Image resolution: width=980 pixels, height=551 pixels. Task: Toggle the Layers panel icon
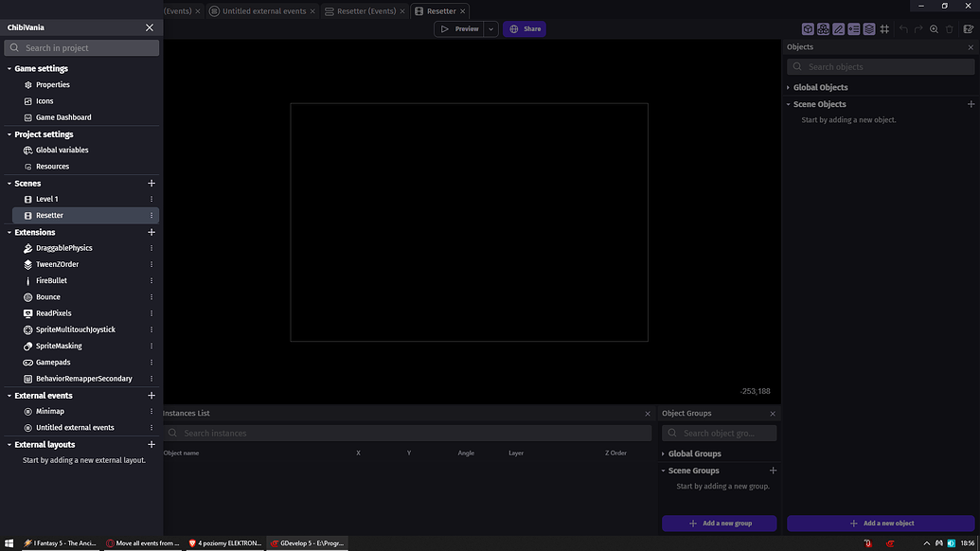tap(869, 28)
